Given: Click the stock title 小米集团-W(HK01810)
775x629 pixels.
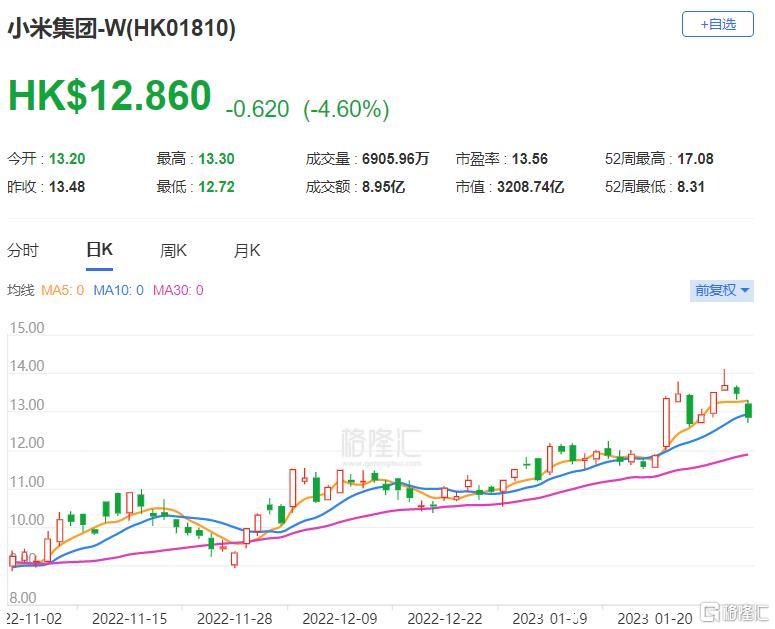Looking at the screenshot, I should coord(121,28).
